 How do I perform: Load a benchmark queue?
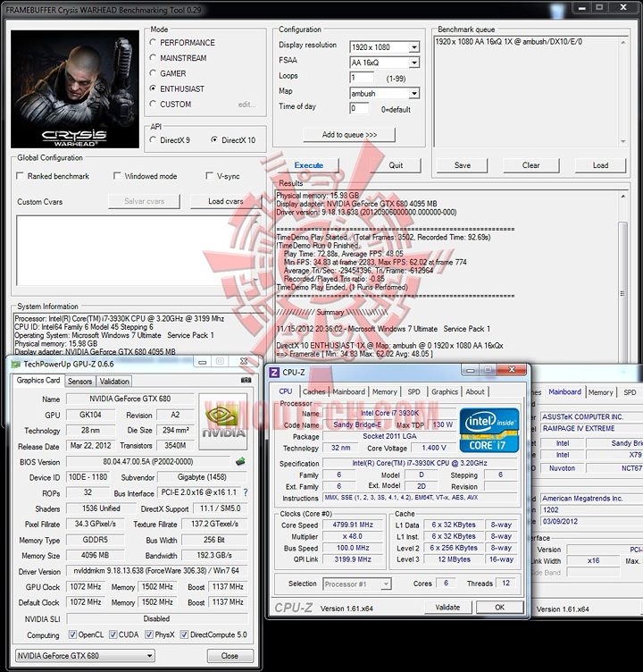point(600,165)
